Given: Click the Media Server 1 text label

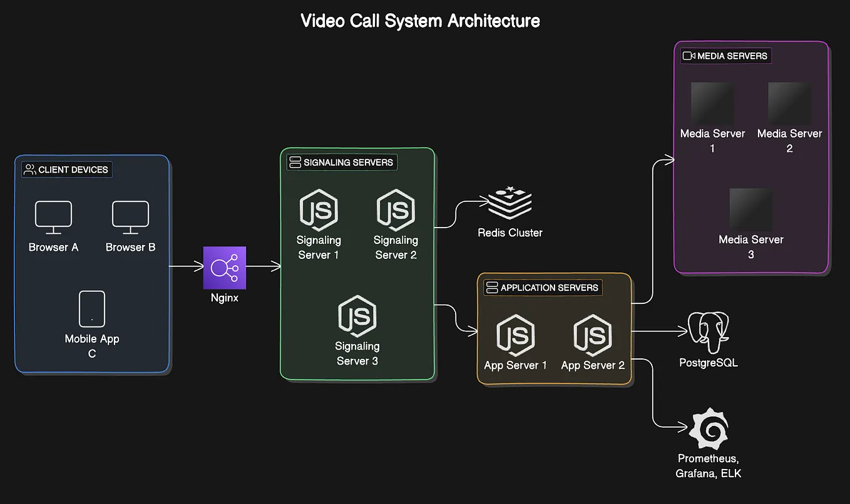Looking at the screenshot, I should [712, 141].
